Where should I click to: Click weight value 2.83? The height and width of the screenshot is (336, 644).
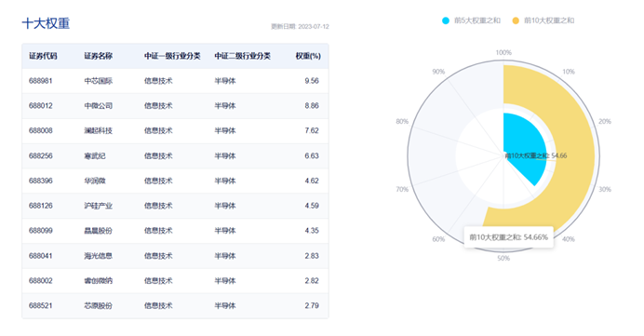tap(312, 256)
